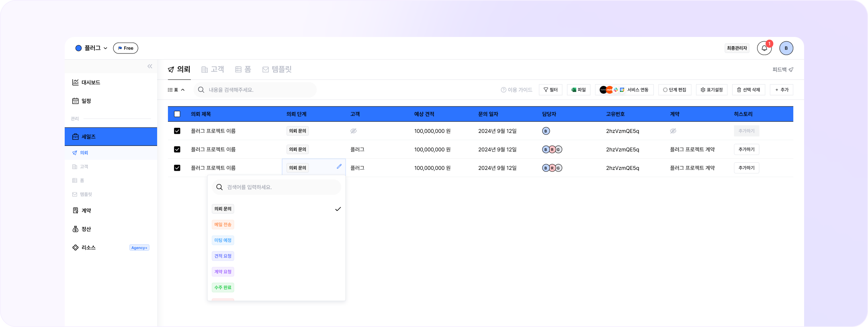Screen dimensions: 868x327
Task: Open 일정 calendar in sidebar
Action: pyautogui.click(x=86, y=101)
